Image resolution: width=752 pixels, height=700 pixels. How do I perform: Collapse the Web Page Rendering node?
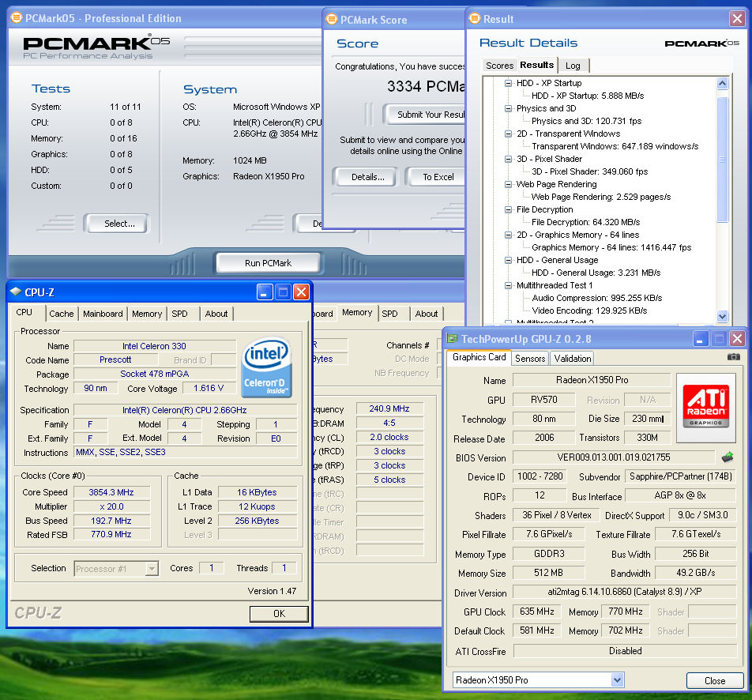point(508,184)
